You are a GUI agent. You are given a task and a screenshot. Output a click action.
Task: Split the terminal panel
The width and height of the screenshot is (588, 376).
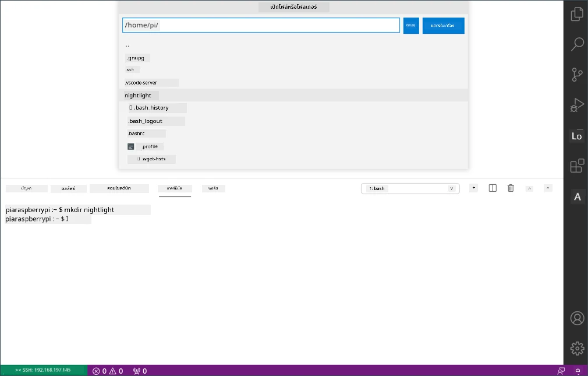coord(493,188)
